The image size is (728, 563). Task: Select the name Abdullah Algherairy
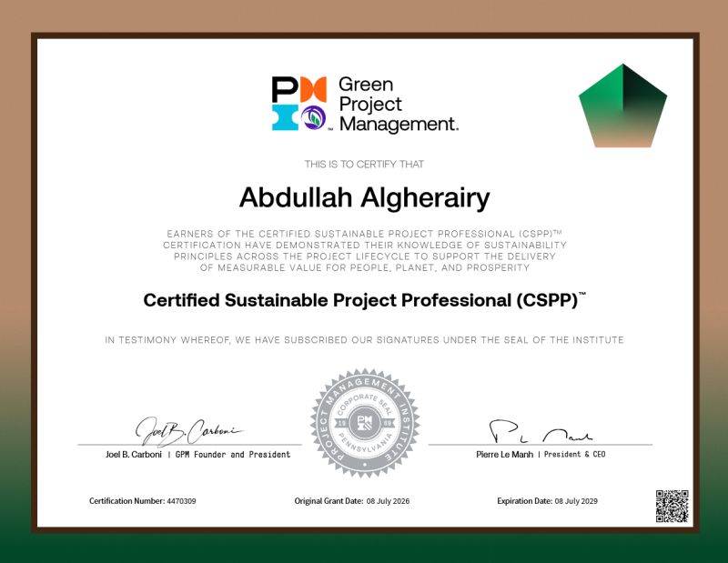pos(365,197)
